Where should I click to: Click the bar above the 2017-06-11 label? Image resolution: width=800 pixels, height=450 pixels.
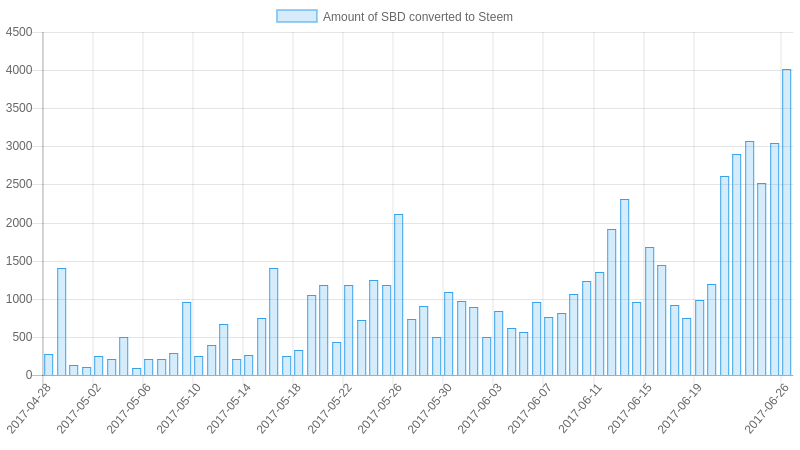pos(599,324)
